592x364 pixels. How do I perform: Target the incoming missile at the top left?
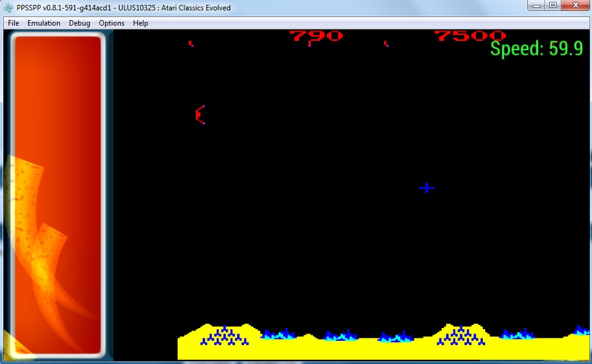[191, 44]
